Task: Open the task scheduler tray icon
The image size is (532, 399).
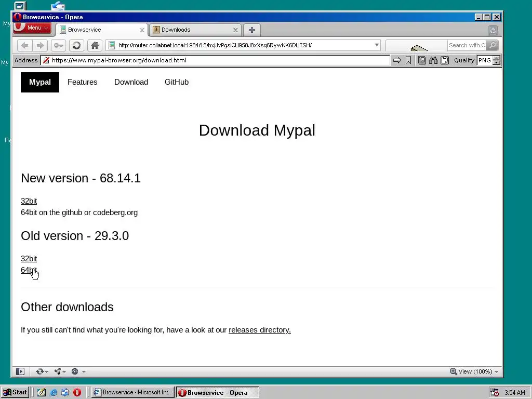Action: click(x=495, y=392)
